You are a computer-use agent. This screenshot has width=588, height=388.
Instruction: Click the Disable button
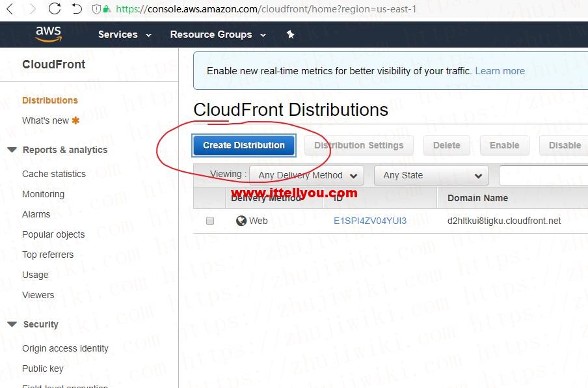pyautogui.click(x=564, y=145)
